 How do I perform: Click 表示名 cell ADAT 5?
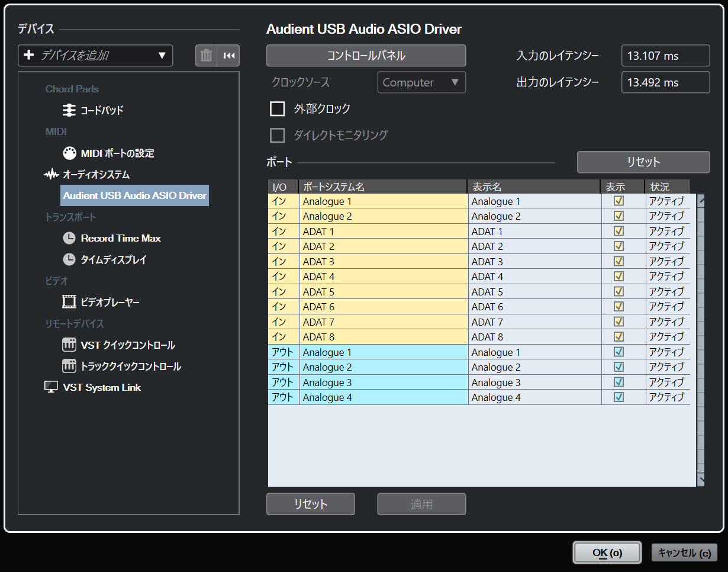coord(534,291)
